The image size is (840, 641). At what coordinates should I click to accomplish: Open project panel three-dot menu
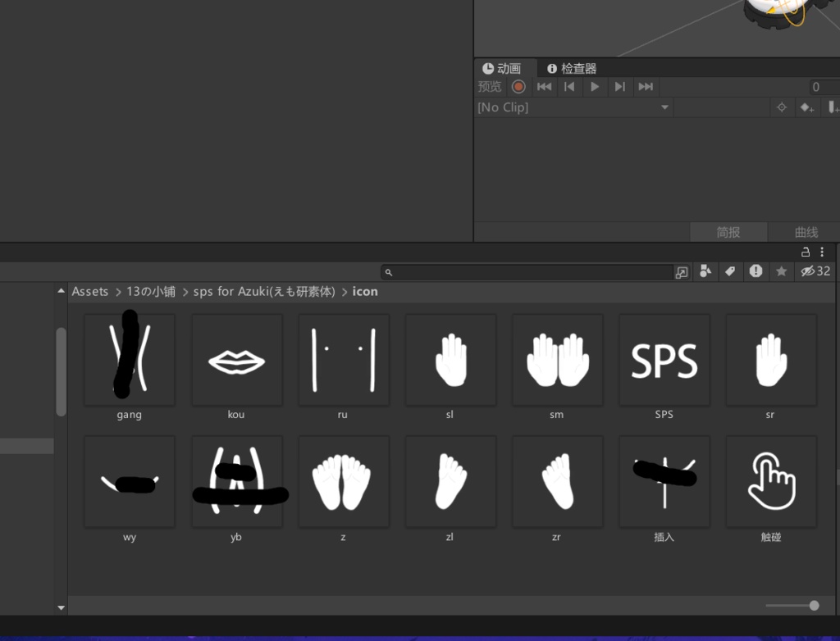point(822,252)
